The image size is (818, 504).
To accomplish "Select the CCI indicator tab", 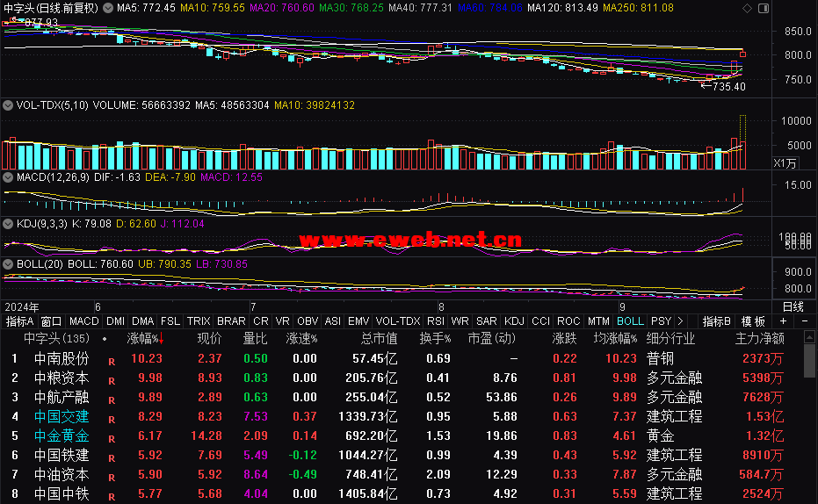I will [x=540, y=321].
